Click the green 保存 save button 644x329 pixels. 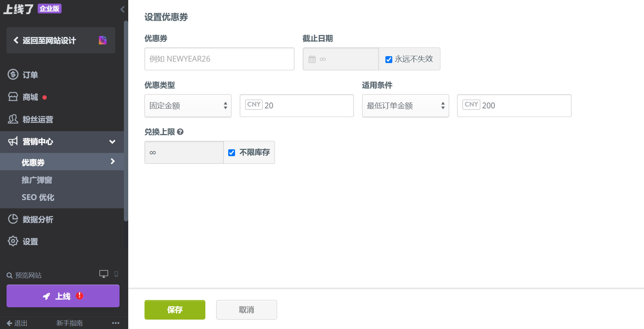point(175,310)
